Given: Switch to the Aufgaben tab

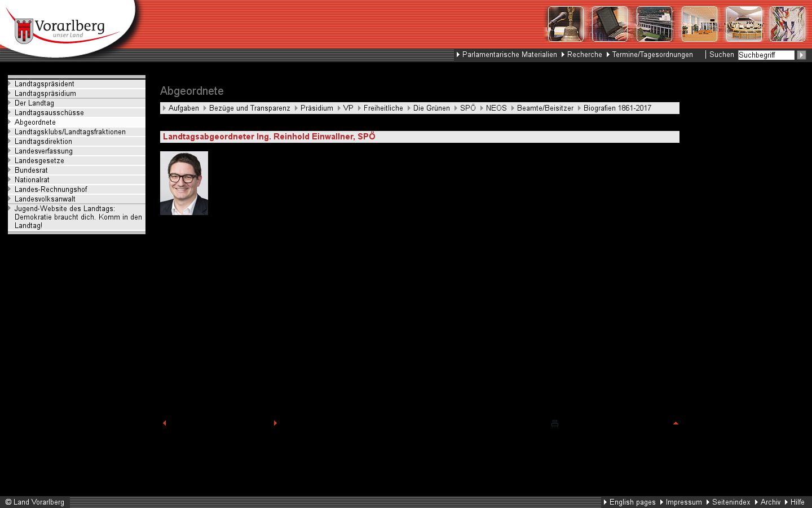Looking at the screenshot, I should point(184,108).
